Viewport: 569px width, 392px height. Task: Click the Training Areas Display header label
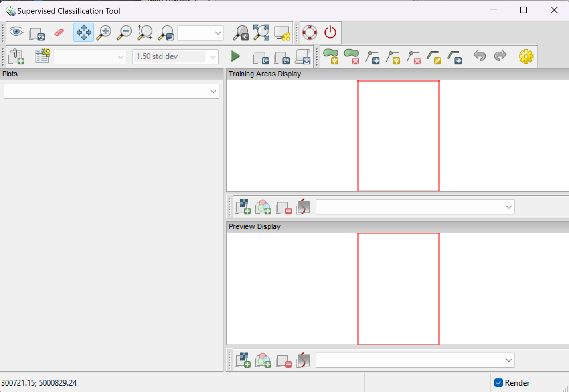[265, 74]
